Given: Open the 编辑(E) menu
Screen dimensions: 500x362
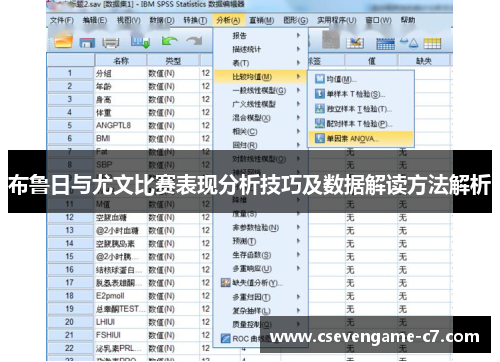Looking at the screenshot, I should pyautogui.click(x=95, y=21).
